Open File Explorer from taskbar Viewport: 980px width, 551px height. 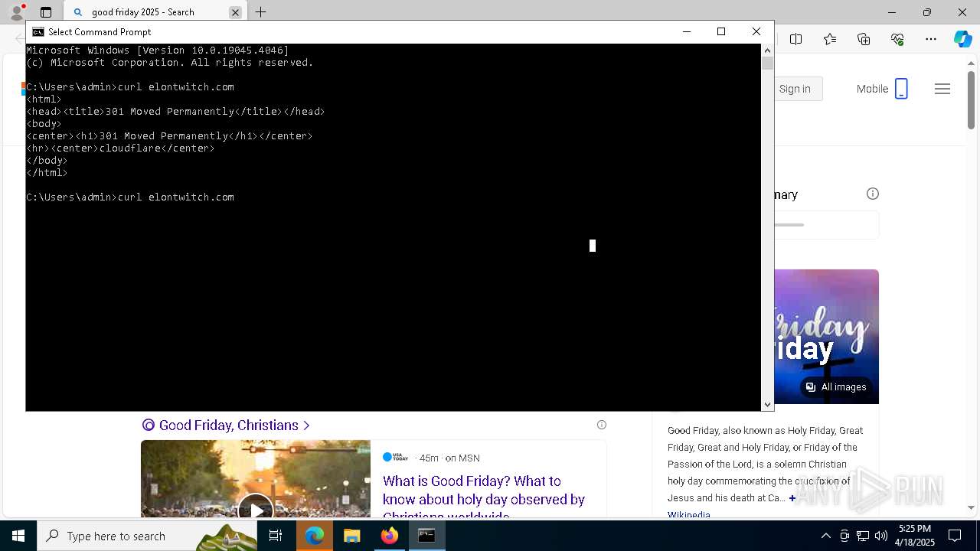[352, 536]
